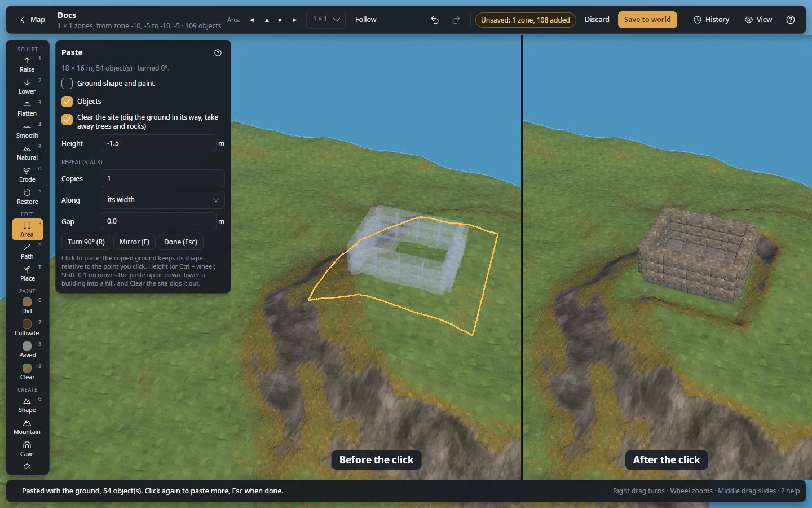Toggle Clear the site checkbox
The height and width of the screenshot is (508, 812).
pos(67,120)
